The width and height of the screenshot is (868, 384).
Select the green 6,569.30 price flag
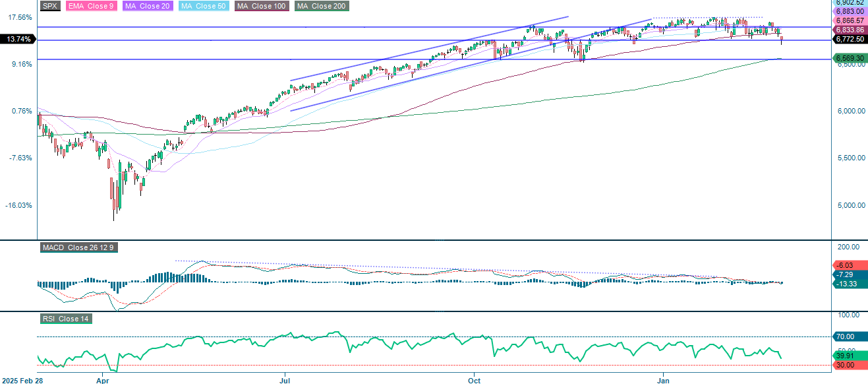(849, 58)
